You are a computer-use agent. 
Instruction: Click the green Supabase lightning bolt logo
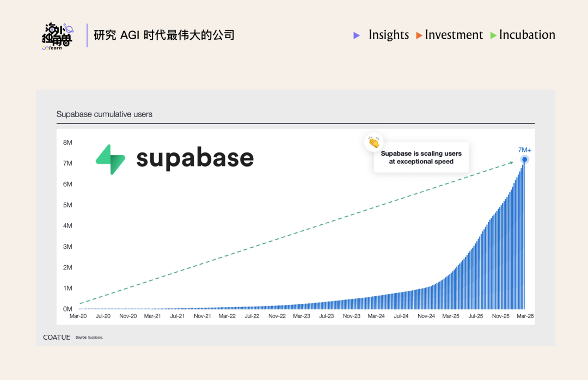pos(110,160)
